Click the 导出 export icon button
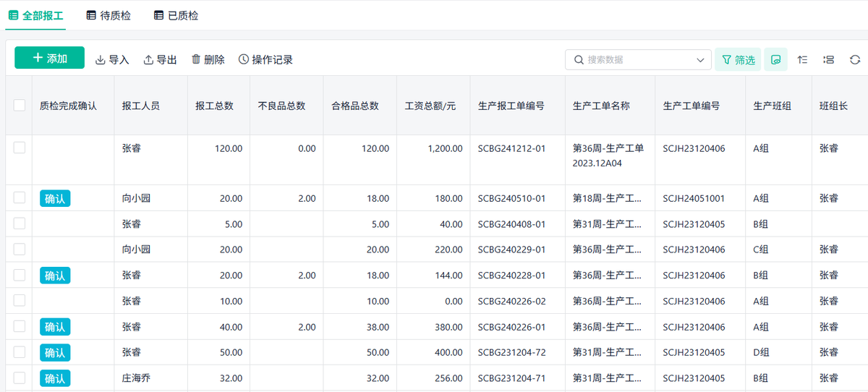The height and width of the screenshot is (392, 868). [160, 59]
